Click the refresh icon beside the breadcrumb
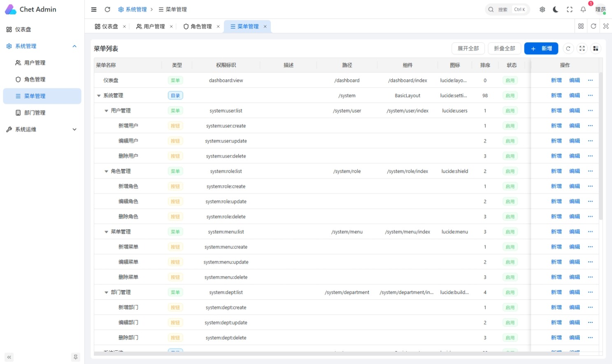Image resolution: width=612 pixels, height=364 pixels. (107, 9)
